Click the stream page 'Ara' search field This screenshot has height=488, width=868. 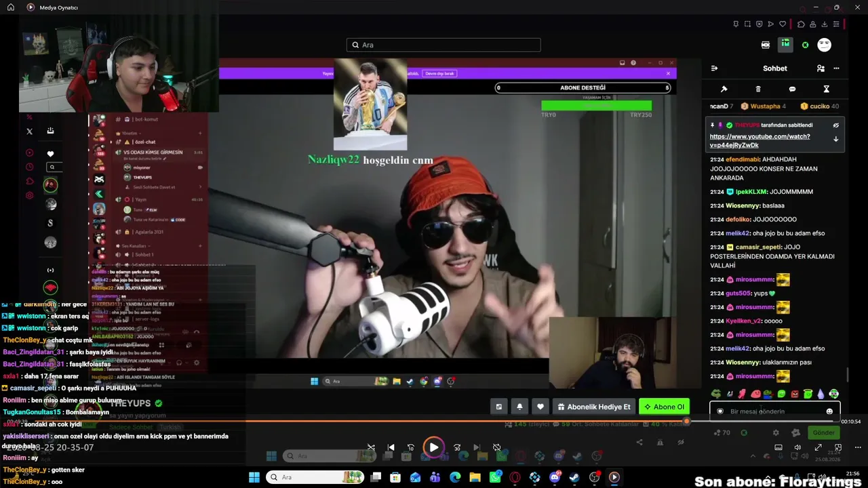pos(443,45)
